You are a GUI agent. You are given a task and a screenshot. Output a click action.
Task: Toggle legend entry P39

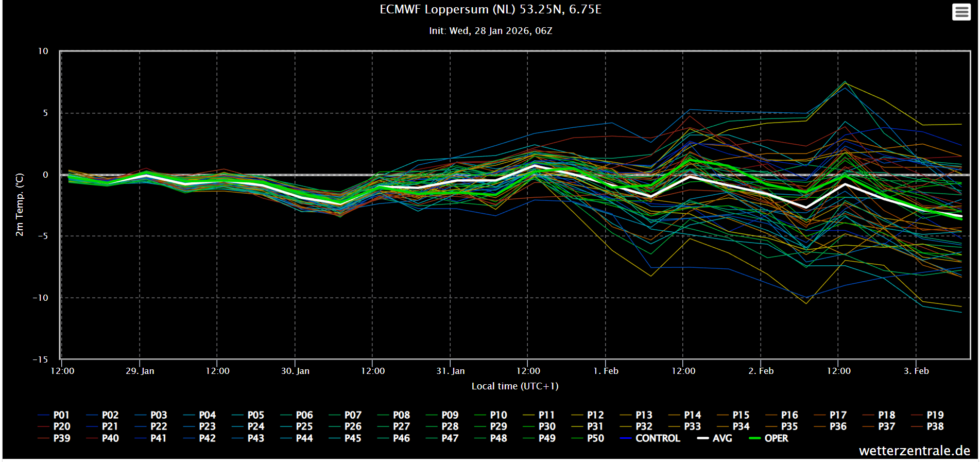(54, 438)
